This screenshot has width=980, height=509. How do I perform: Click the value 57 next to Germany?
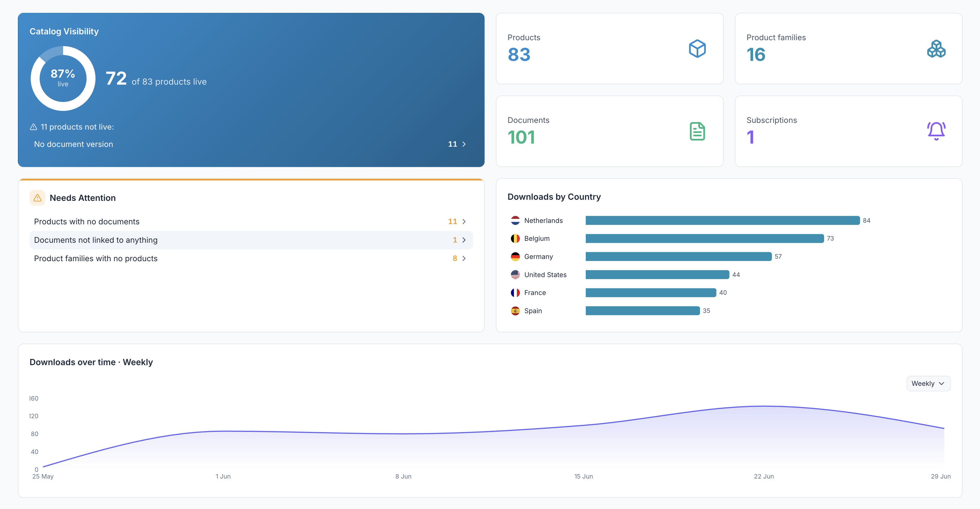pyautogui.click(x=778, y=256)
